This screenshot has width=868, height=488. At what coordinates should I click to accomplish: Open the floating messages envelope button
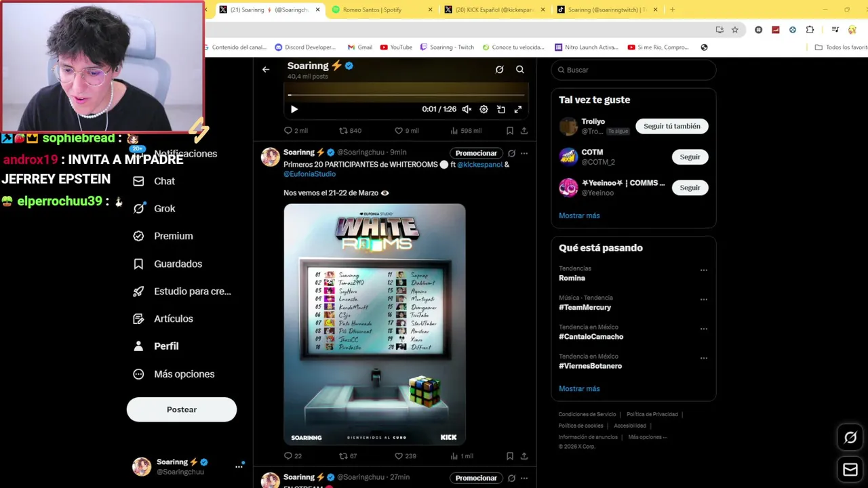pyautogui.click(x=850, y=469)
